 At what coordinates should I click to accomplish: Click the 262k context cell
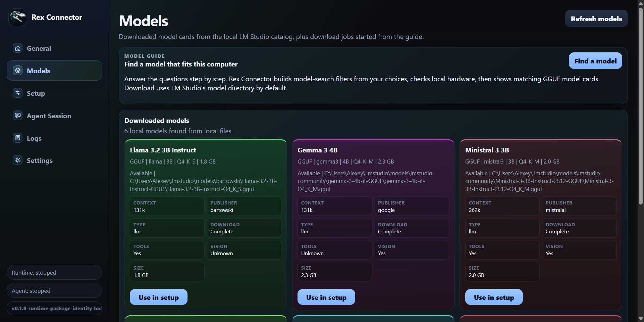[502, 206]
